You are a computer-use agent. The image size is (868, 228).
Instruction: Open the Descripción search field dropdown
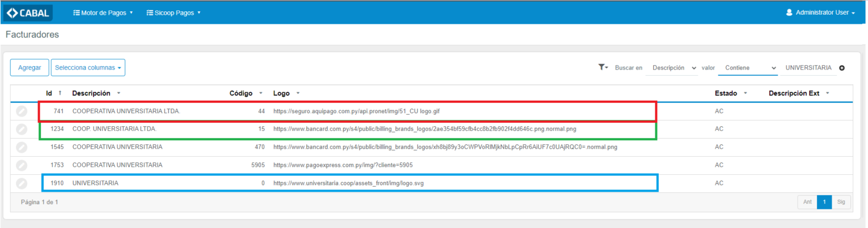point(672,68)
